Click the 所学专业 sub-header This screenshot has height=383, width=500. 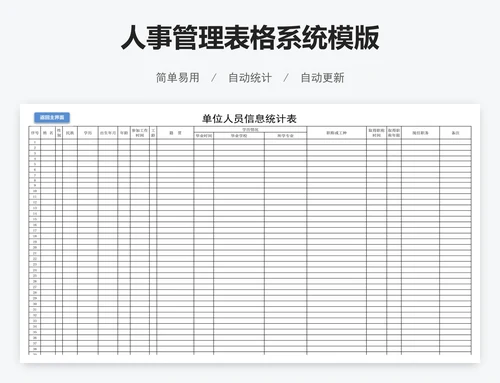pyautogui.click(x=285, y=136)
